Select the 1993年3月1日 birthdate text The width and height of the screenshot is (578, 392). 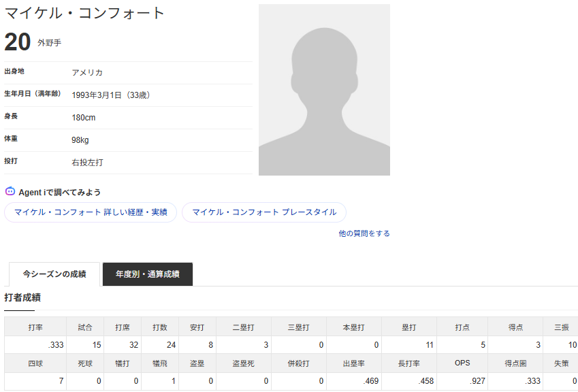point(97,95)
